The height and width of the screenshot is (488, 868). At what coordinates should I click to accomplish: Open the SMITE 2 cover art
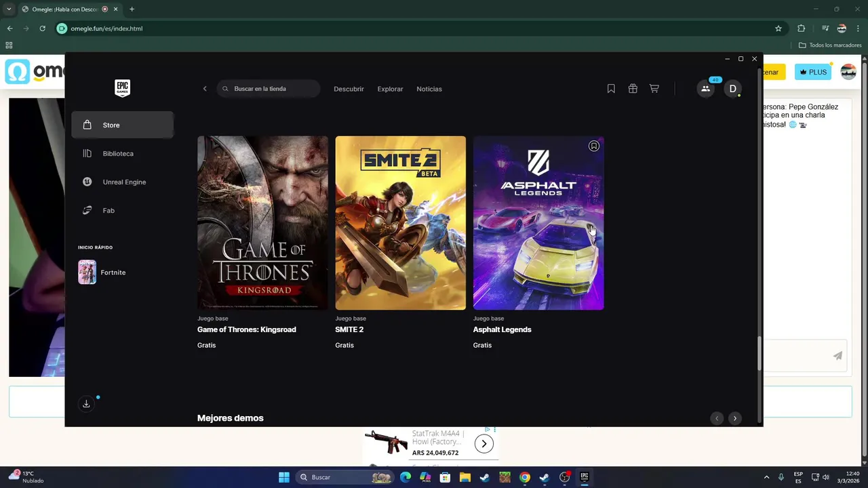click(400, 223)
